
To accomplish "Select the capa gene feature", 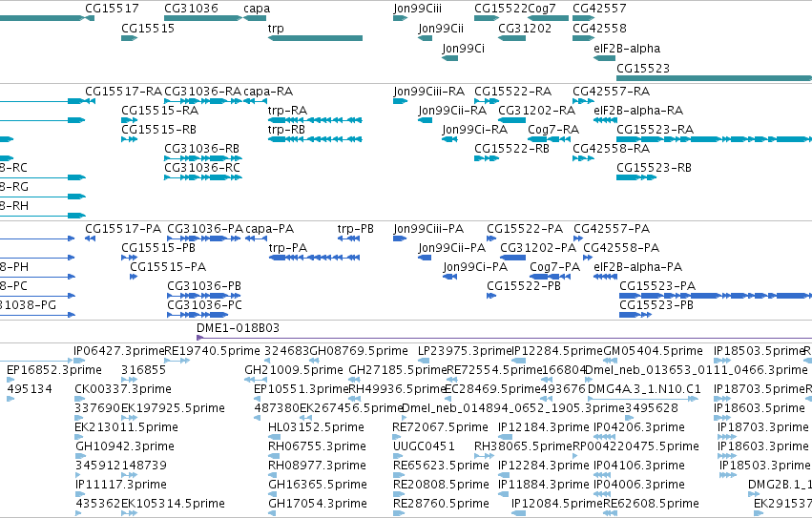I will click(255, 18).
